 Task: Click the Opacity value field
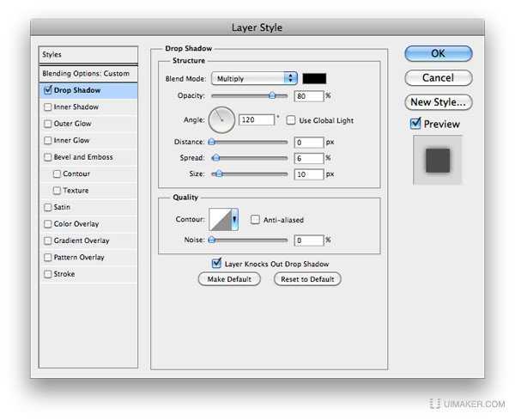click(309, 96)
